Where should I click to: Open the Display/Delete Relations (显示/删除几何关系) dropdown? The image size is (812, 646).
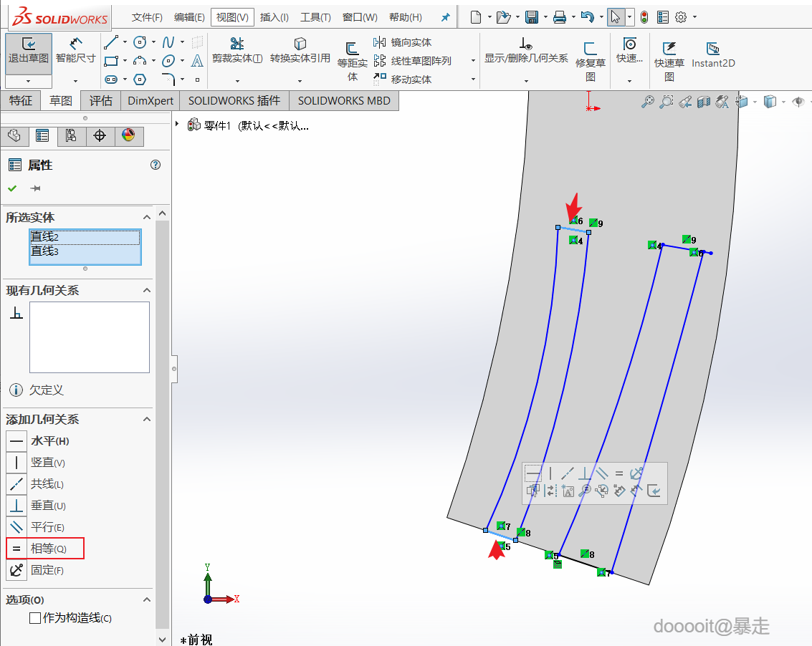[x=526, y=80]
